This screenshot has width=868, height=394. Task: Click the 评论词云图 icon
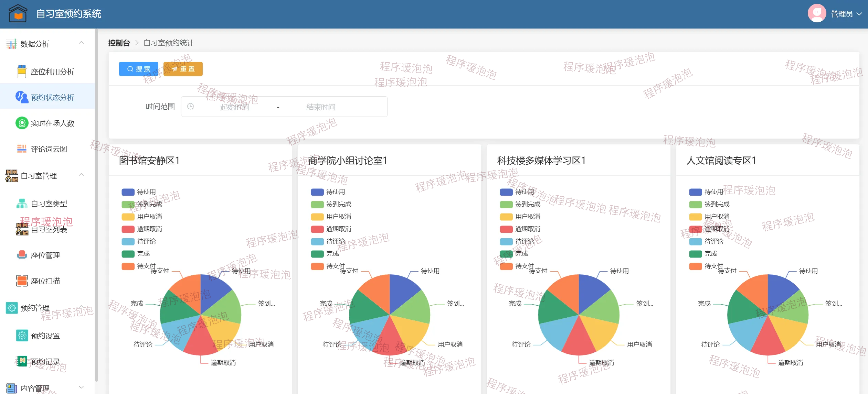(x=22, y=149)
